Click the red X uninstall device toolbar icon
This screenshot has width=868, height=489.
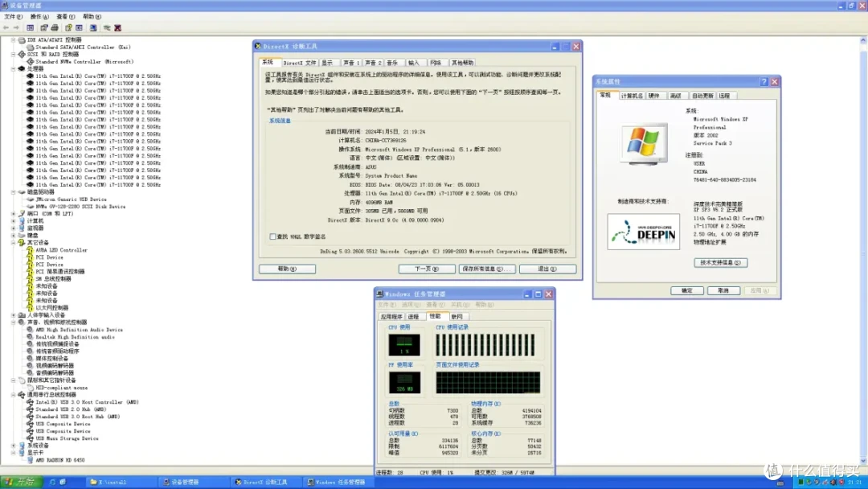click(117, 27)
